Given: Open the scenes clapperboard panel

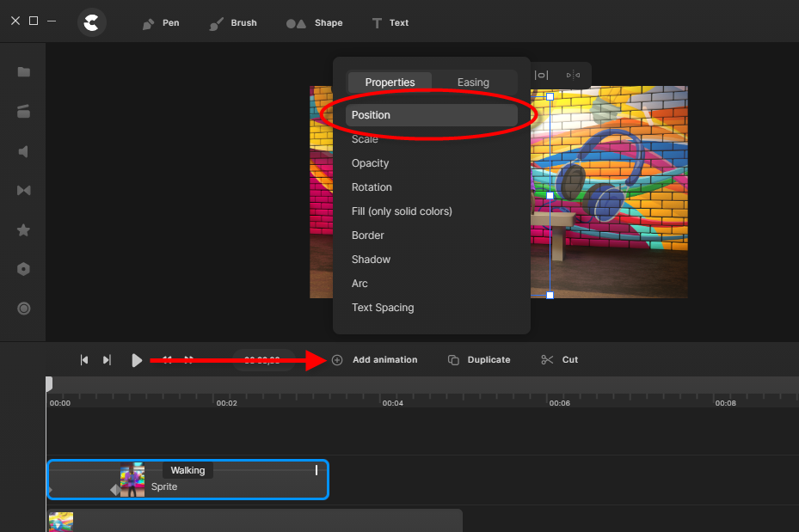Looking at the screenshot, I should coord(23,112).
